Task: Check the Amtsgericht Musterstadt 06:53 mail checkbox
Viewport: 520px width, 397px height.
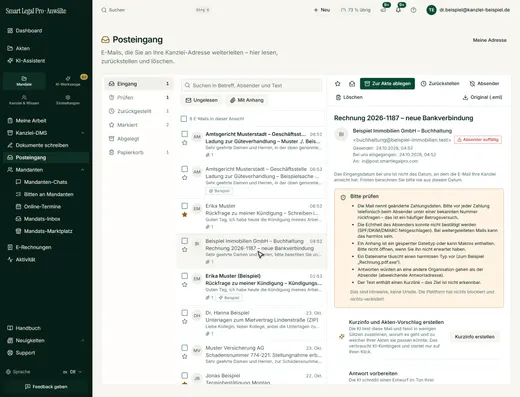Action: (184, 169)
